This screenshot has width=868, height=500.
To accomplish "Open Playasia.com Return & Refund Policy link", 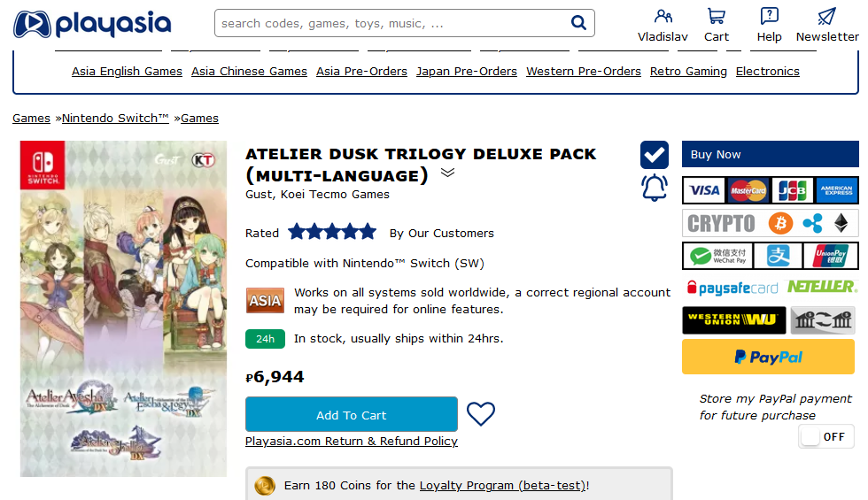I will point(352,441).
